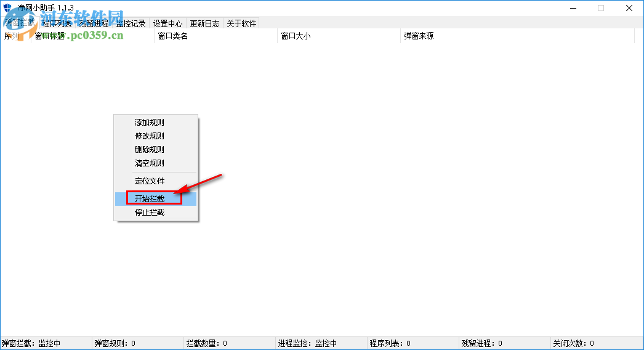Close the 净网小助手 window
Screen dimensions: 644x350
[x=629, y=8]
